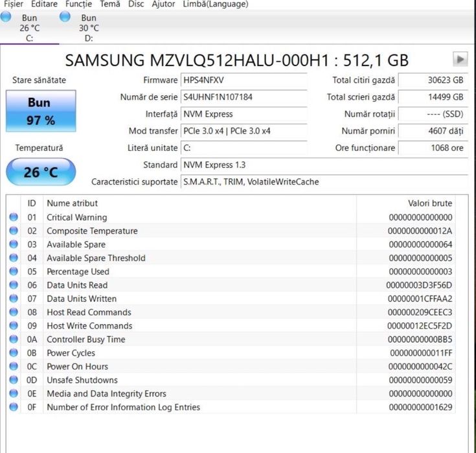This screenshot has width=476, height=453.
Task: Open the Funcție menu
Action: [x=78, y=5]
